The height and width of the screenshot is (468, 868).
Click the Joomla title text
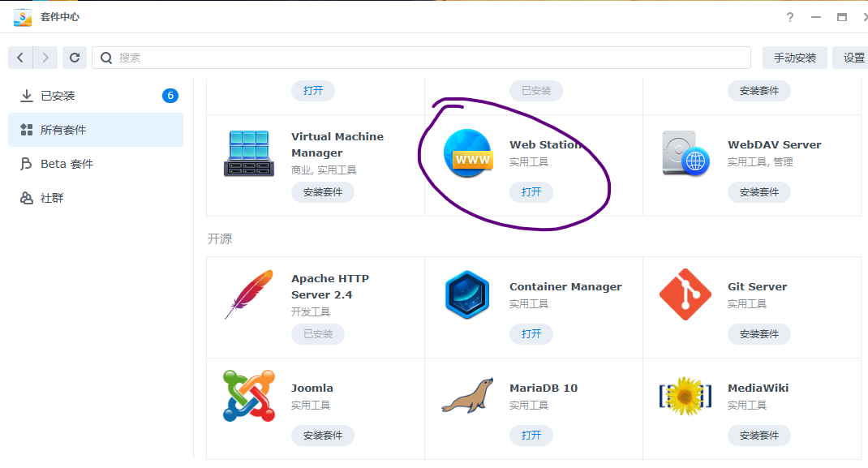pos(312,388)
